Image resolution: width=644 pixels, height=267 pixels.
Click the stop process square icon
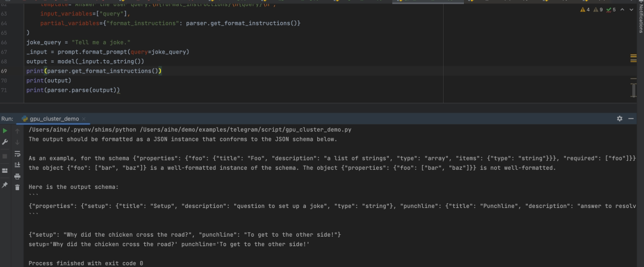tap(5, 157)
